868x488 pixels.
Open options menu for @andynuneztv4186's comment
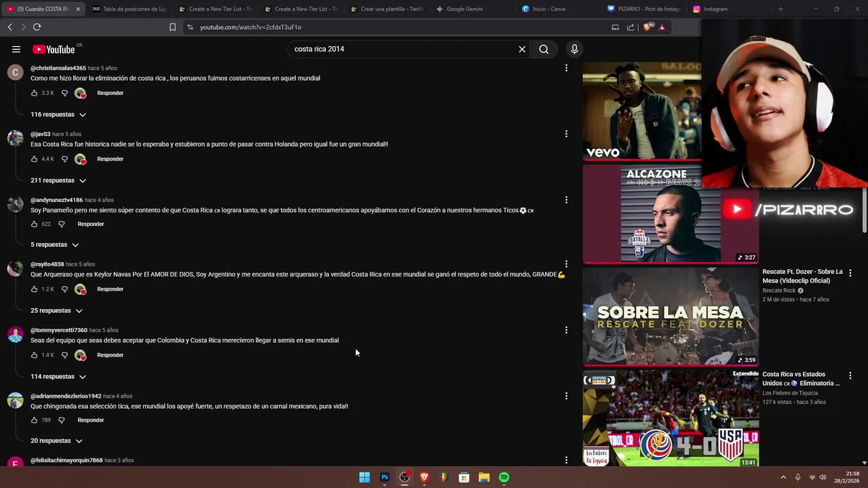[566, 200]
